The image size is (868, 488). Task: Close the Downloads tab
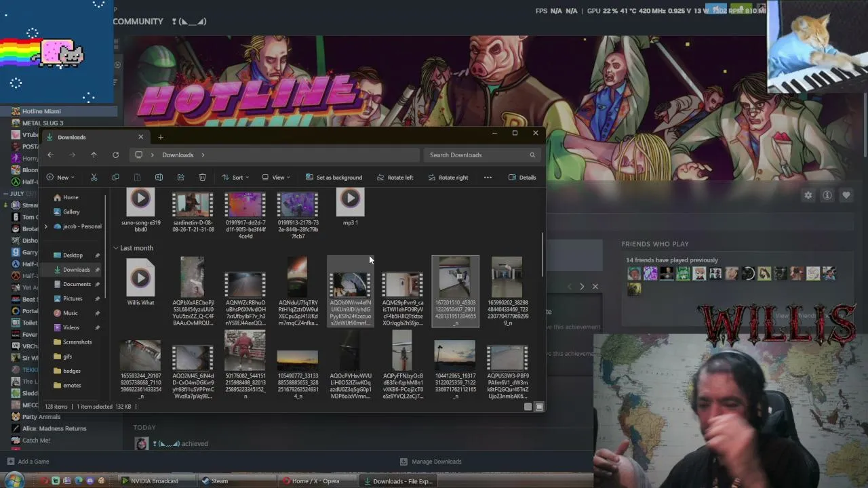click(140, 137)
